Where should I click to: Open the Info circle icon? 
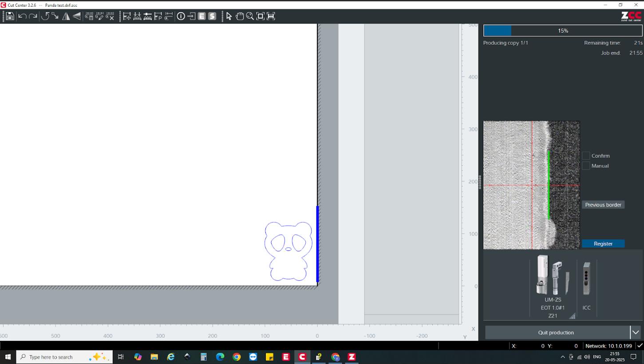(x=181, y=16)
